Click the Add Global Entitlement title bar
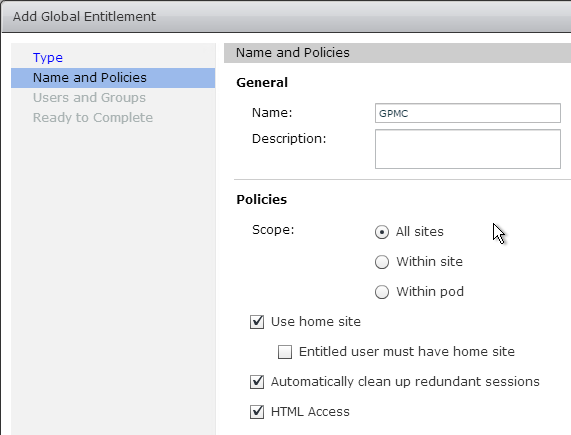 click(286, 16)
